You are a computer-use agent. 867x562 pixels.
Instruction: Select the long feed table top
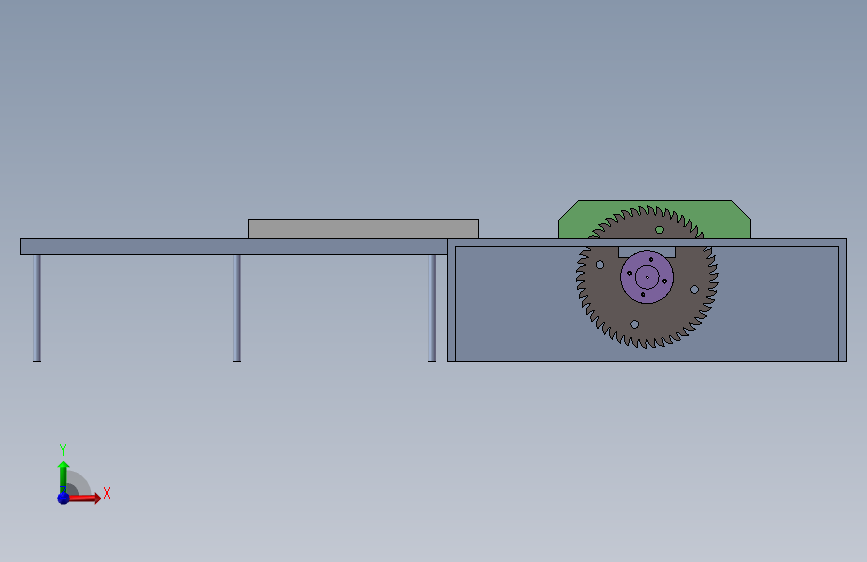(233, 247)
